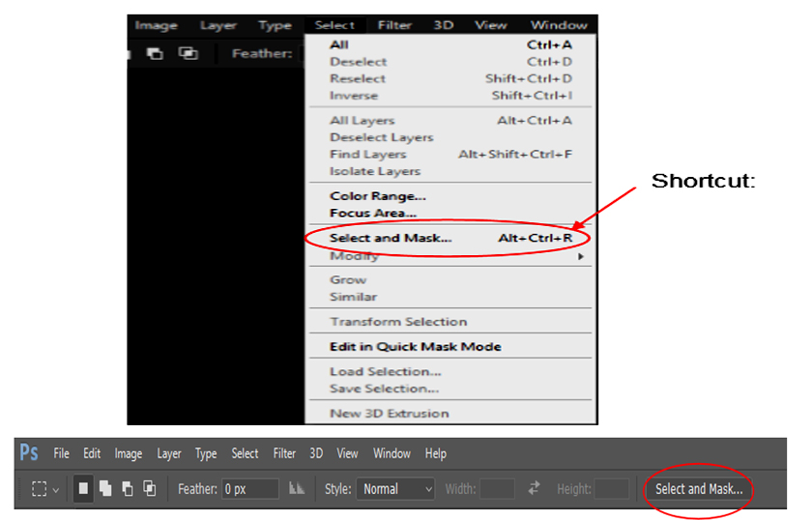Click the swap width and height icon

(534, 488)
